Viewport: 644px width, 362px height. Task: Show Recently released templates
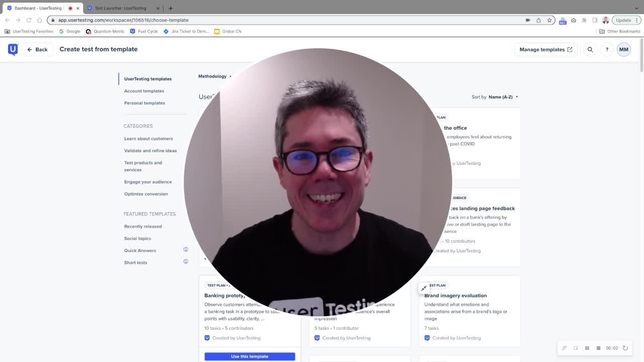coord(143,226)
